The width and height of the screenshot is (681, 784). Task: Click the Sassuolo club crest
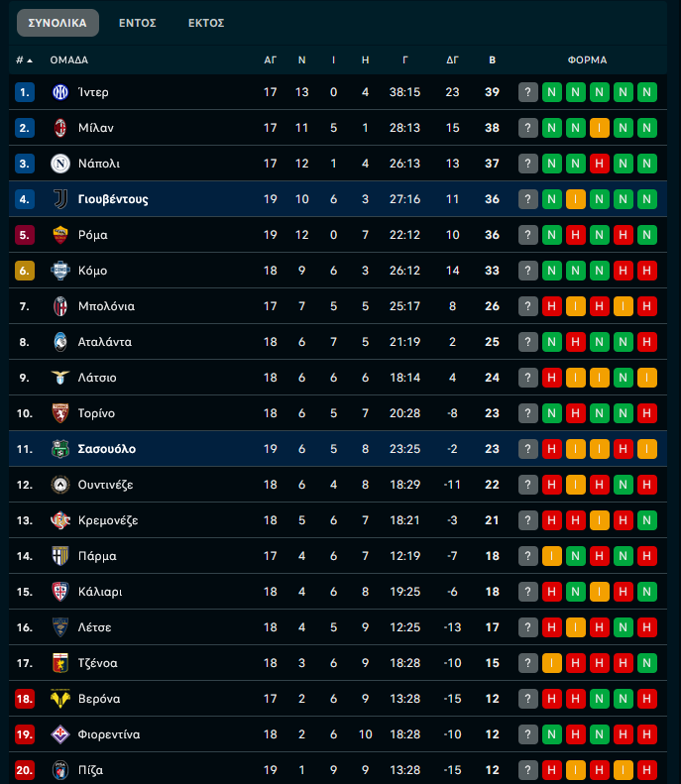[59, 449]
